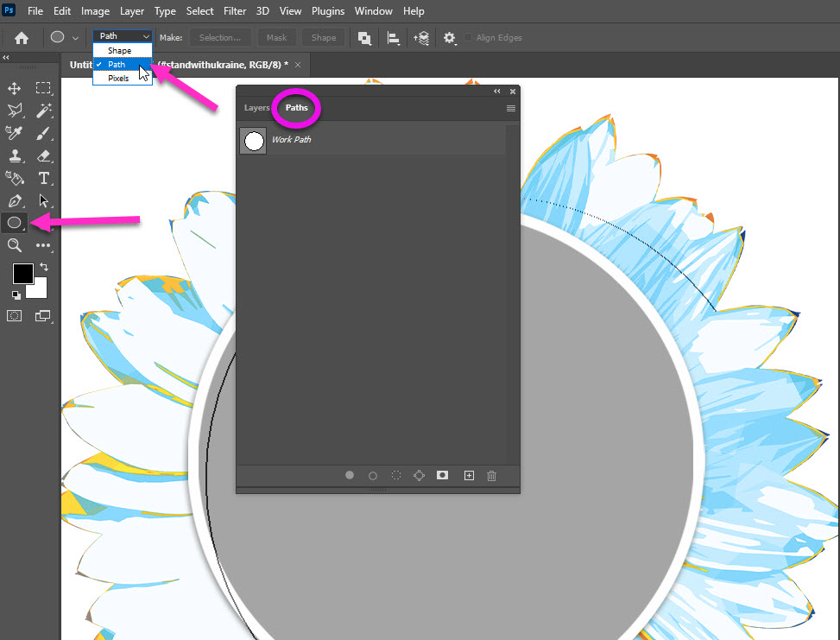Open the path arrangement icon

tap(421, 38)
